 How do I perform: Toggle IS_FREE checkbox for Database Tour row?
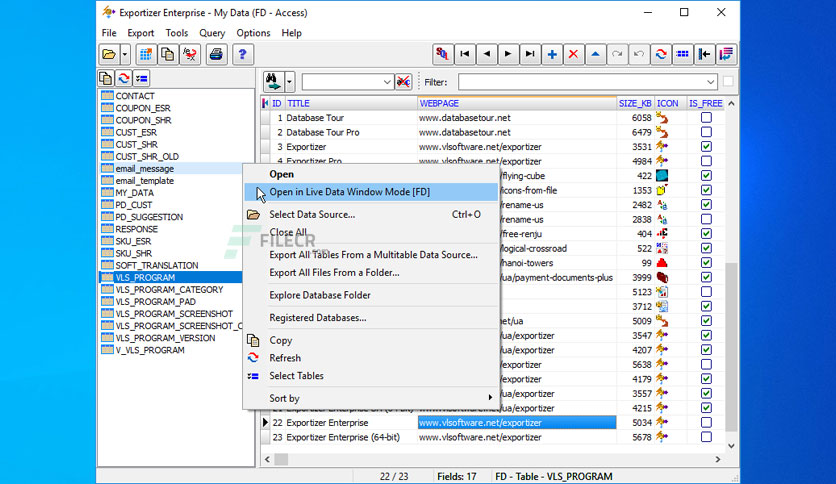tap(706, 118)
